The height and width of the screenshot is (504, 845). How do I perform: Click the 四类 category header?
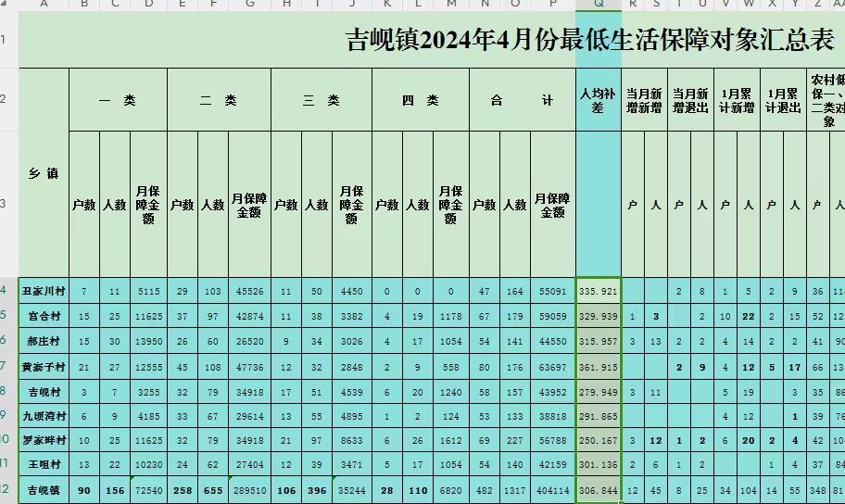421,100
